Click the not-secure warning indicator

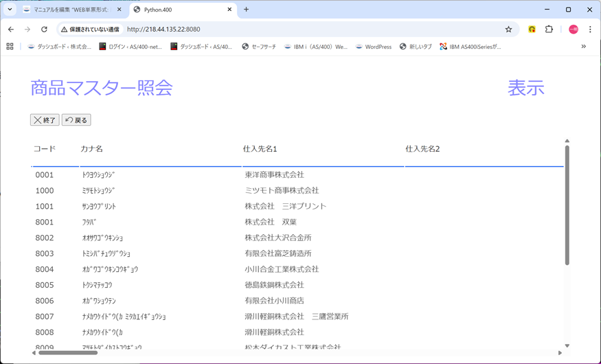pos(90,30)
